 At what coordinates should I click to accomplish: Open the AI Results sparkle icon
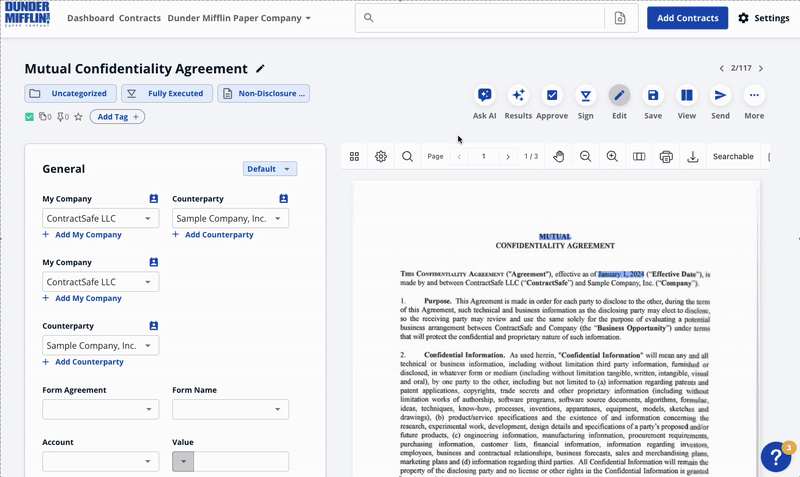[x=518, y=96]
